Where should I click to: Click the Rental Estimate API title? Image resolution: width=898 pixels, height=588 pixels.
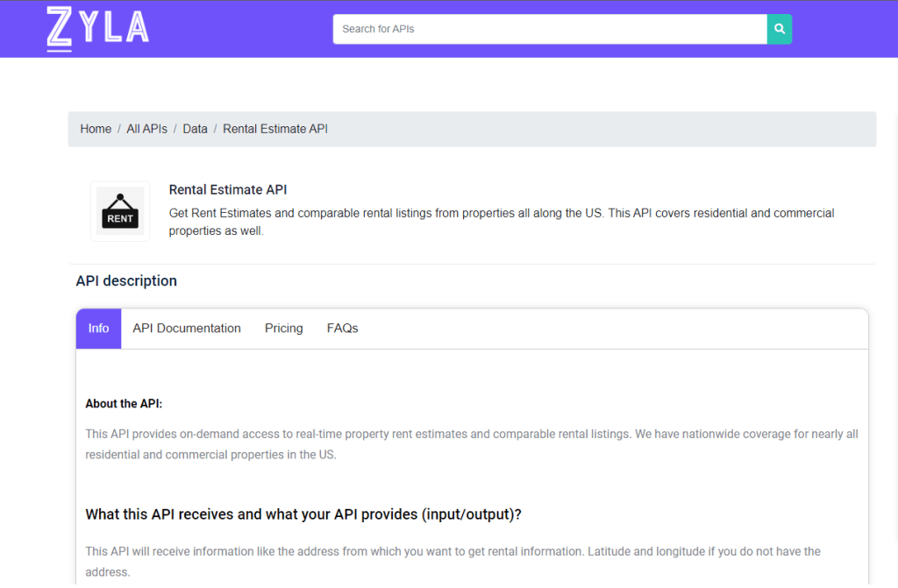click(x=228, y=189)
